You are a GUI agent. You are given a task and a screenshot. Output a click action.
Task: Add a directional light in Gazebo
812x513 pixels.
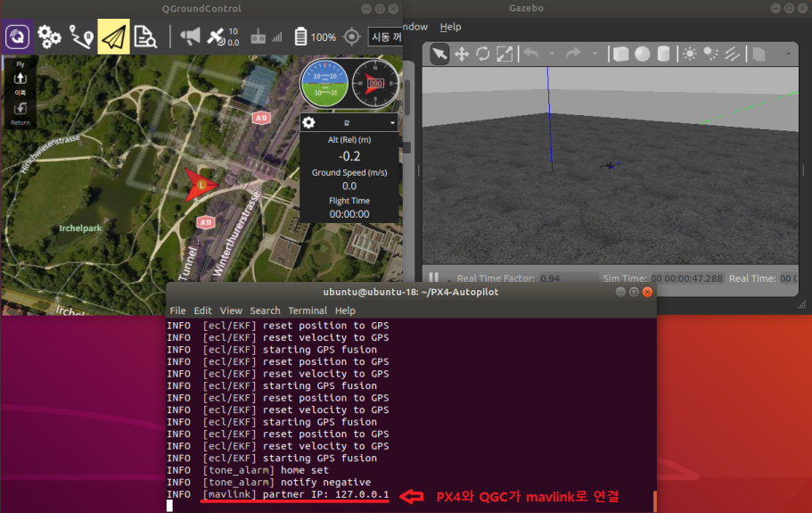pos(733,54)
